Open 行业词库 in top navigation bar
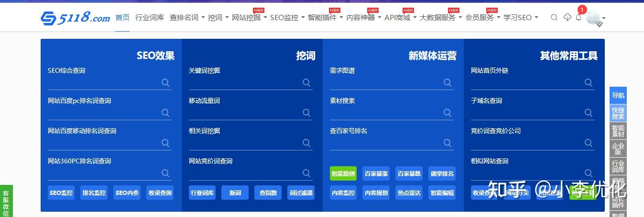 pyautogui.click(x=150, y=17)
